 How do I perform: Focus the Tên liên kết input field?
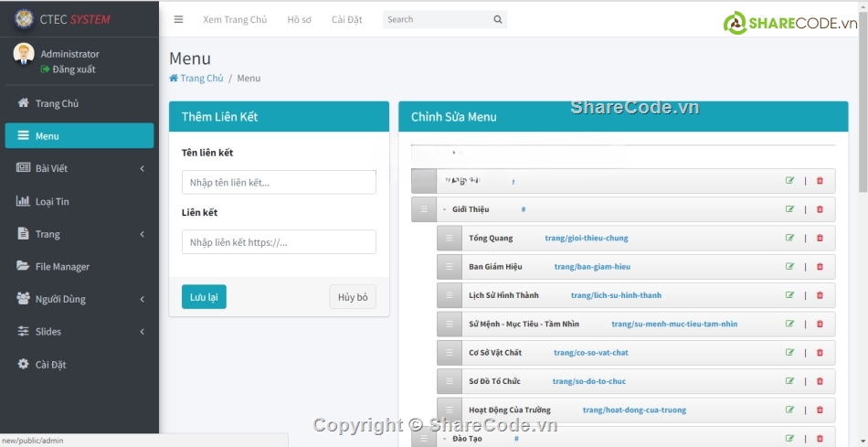click(279, 182)
